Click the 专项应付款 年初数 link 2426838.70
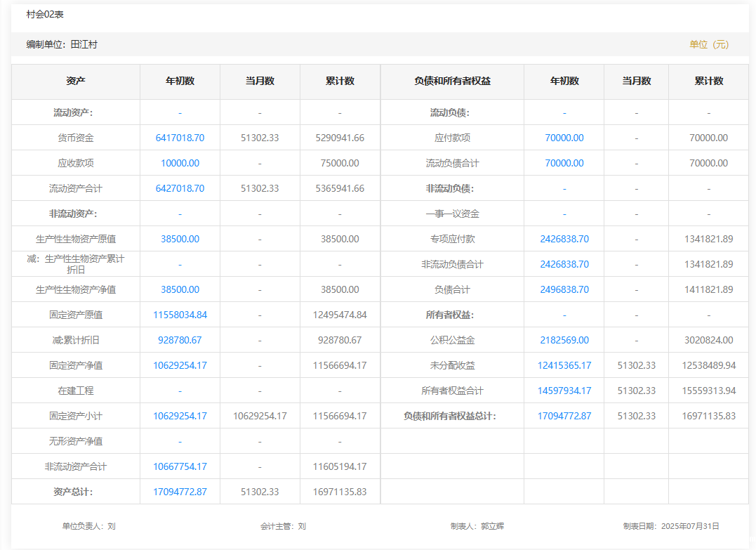Image resolution: width=756 pixels, height=550 pixels. pos(564,239)
